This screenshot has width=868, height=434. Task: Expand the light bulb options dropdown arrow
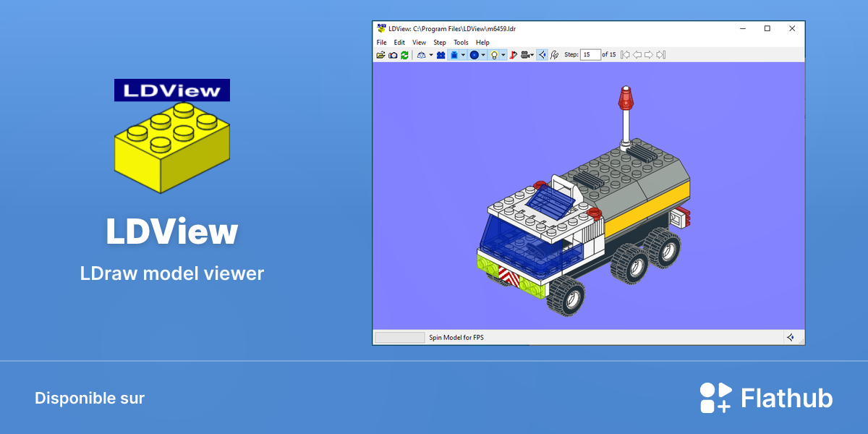pos(503,55)
